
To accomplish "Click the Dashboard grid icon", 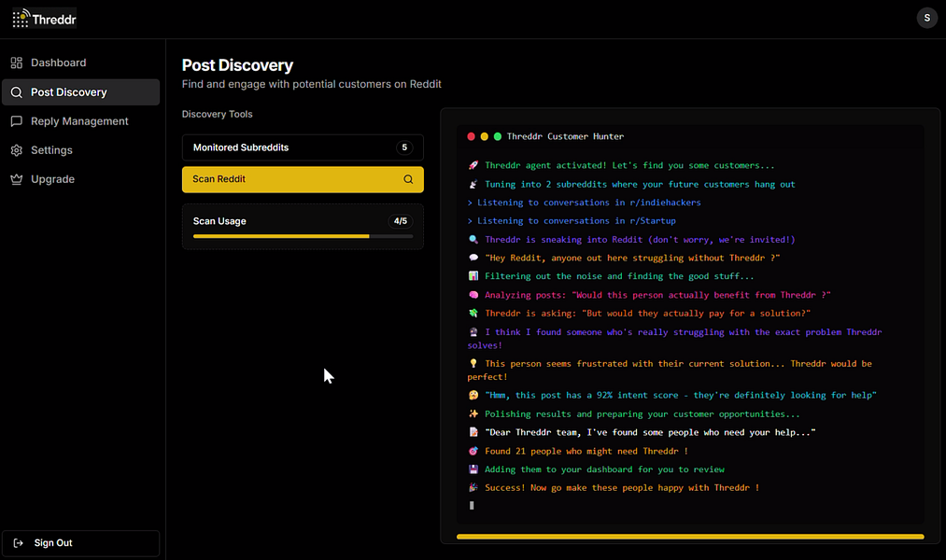I will 16,63.
